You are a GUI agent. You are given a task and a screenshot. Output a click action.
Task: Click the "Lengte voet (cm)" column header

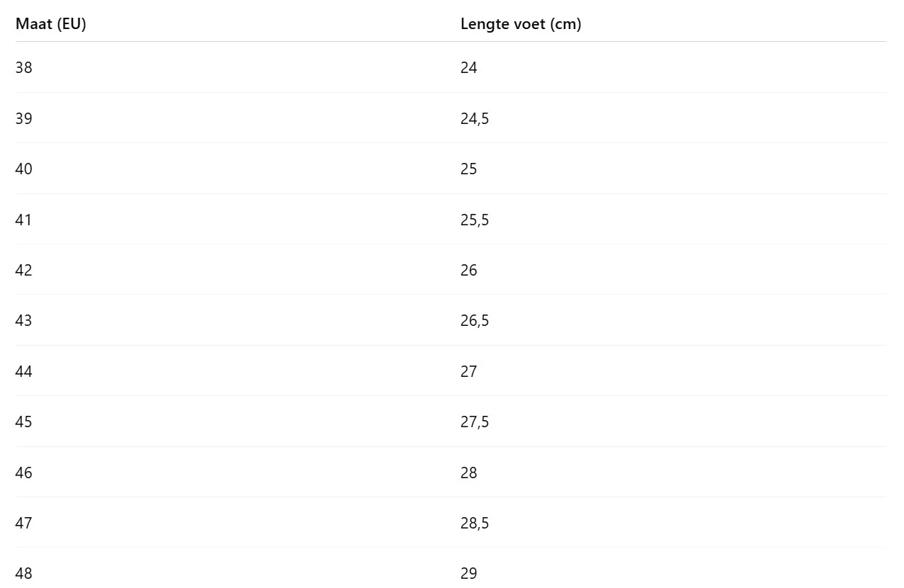point(521,24)
